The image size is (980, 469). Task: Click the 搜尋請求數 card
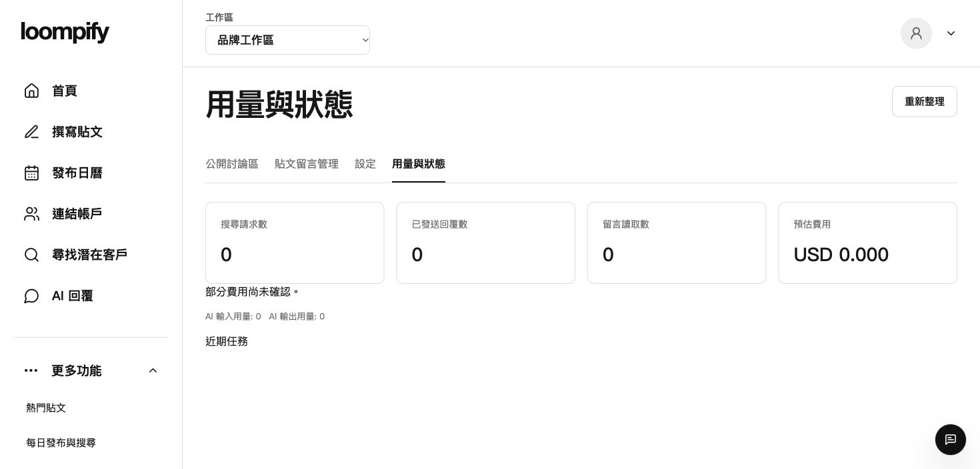click(295, 242)
